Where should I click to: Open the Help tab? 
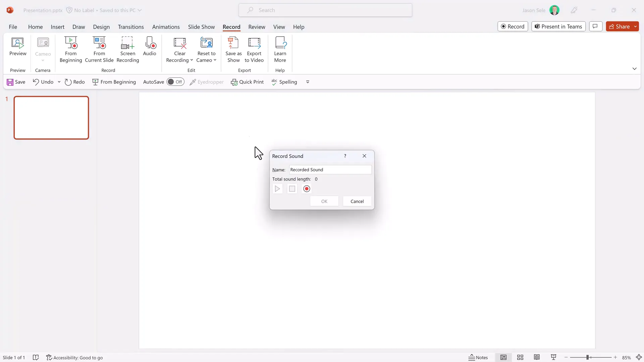pyautogui.click(x=299, y=27)
